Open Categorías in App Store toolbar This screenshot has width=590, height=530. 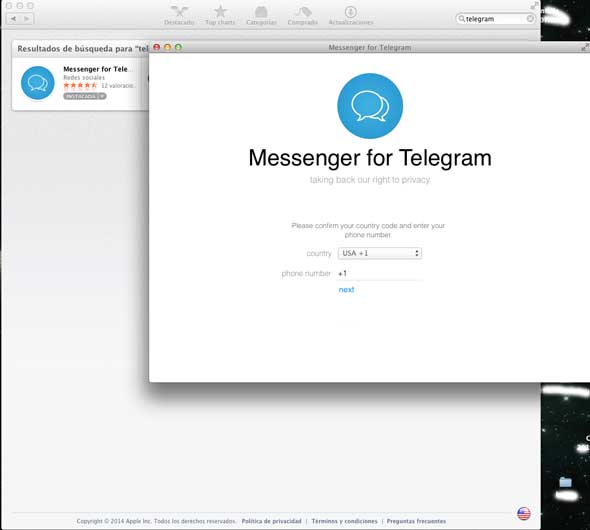[x=261, y=15]
